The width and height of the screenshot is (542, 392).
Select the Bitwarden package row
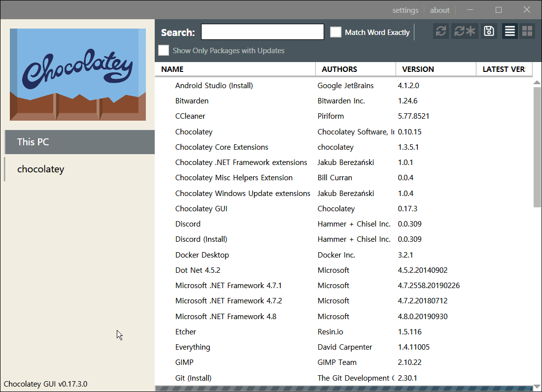pos(344,101)
